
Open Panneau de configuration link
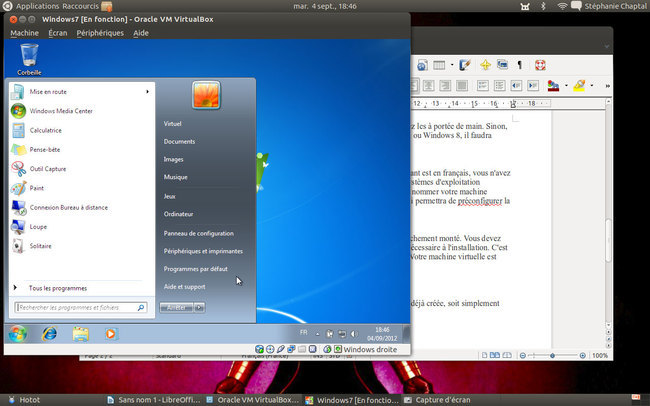click(199, 233)
